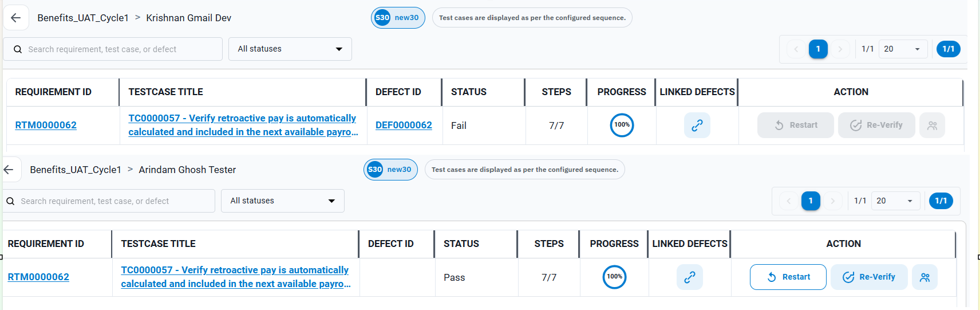Go back from Arindam Ghosh Tester view
The width and height of the screenshot is (980, 310).
click(x=9, y=170)
